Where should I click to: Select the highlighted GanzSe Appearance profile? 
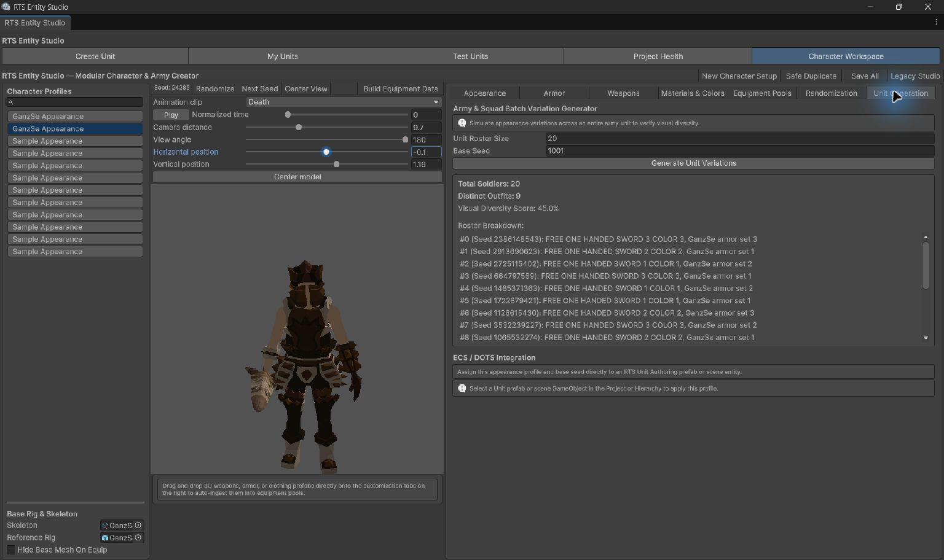pyautogui.click(x=75, y=128)
